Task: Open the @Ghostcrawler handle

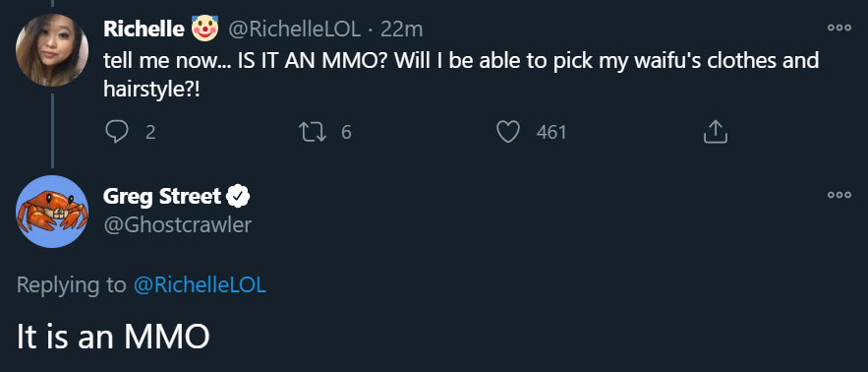Action: [x=177, y=224]
